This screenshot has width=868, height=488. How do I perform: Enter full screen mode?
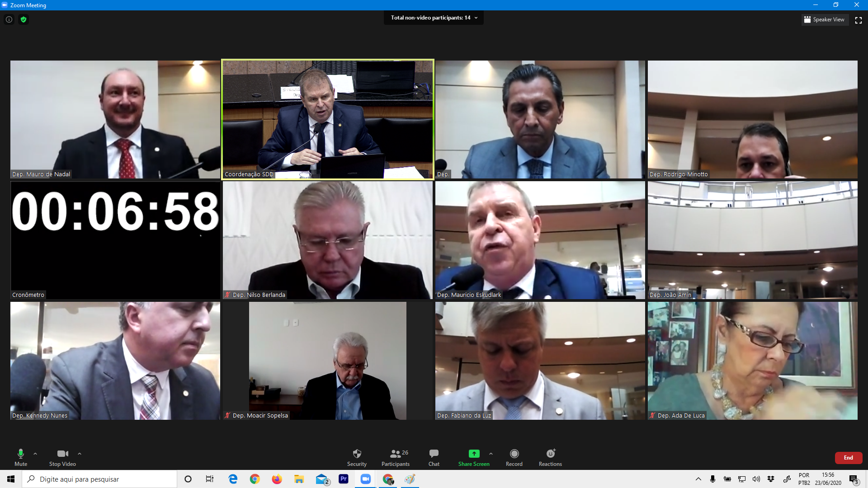(859, 20)
